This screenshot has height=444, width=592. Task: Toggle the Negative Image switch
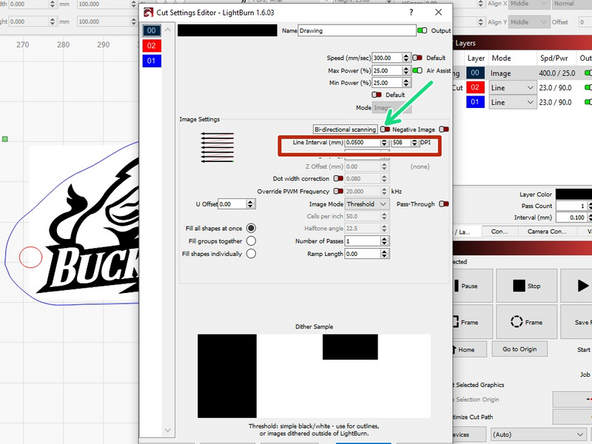444,130
